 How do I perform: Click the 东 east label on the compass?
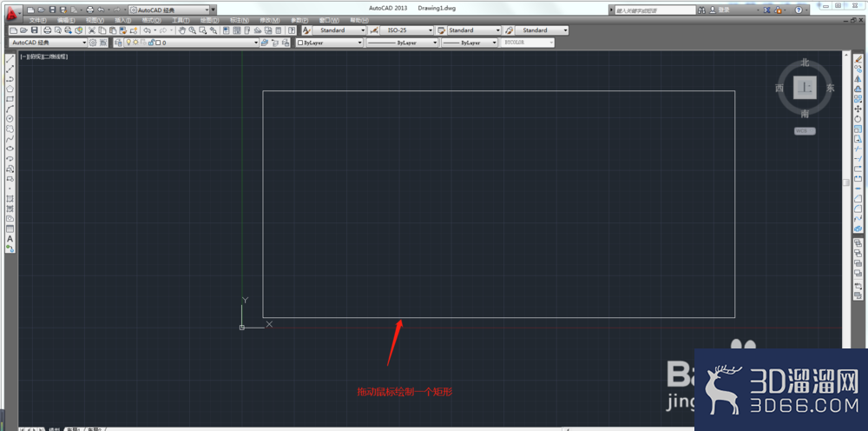click(x=831, y=88)
